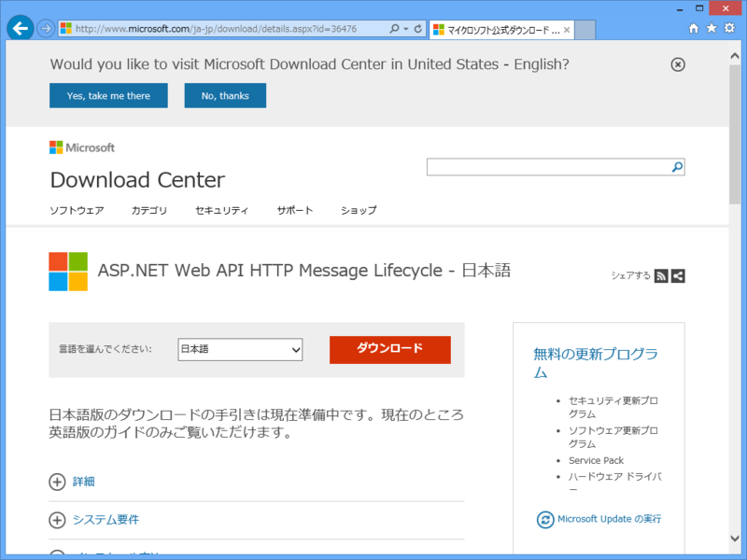
Task: Open the ショップ menu
Action: [x=359, y=210]
